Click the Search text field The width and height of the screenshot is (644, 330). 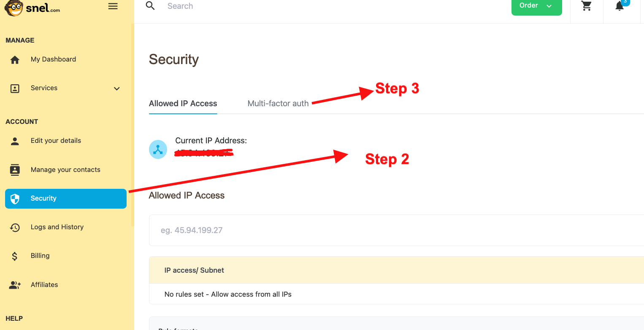pos(295,6)
